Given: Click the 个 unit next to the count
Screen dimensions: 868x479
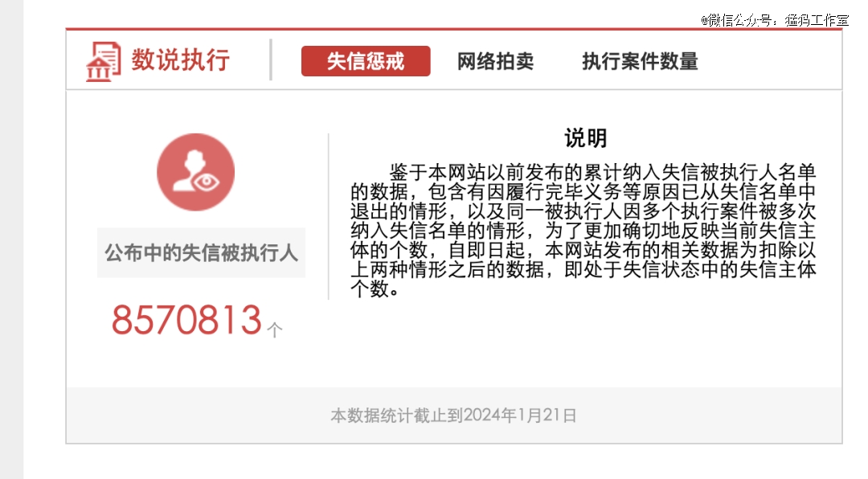Looking at the screenshot, I should pyautogui.click(x=275, y=330).
